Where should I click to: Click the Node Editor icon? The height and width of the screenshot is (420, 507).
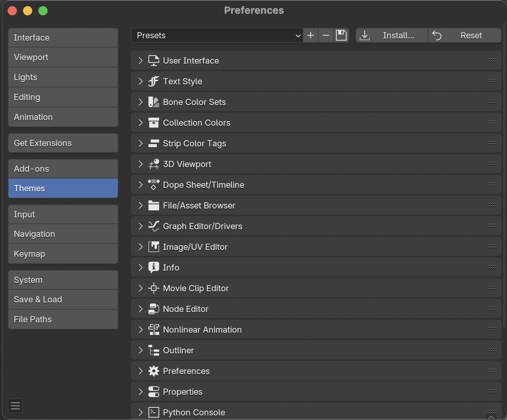pos(154,309)
